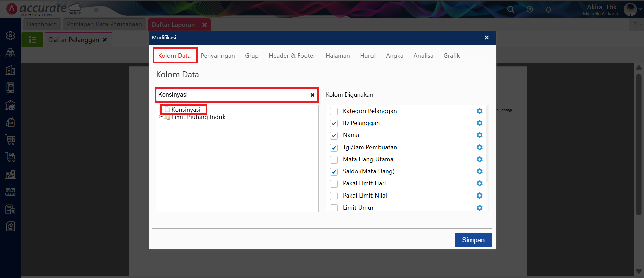Clear the Konsinyasi search field text
Image resolution: width=644 pixels, height=278 pixels.
[312, 95]
